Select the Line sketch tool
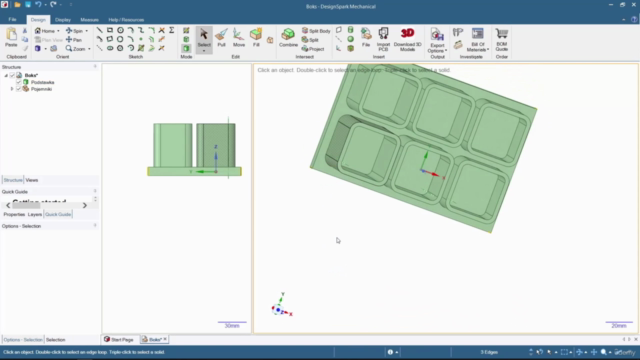Image resolution: width=640 pixels, height=360 pixels. [x=99, y=31]
